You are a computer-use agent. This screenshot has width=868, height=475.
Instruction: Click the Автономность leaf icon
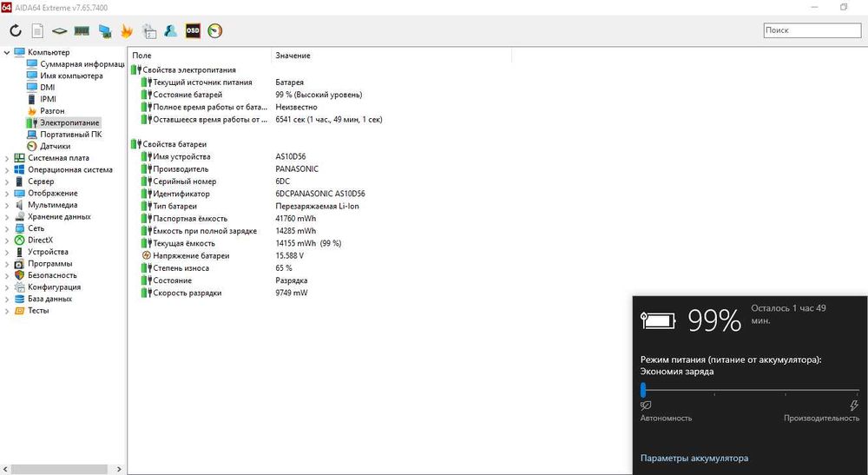click(x=646, y=406)
